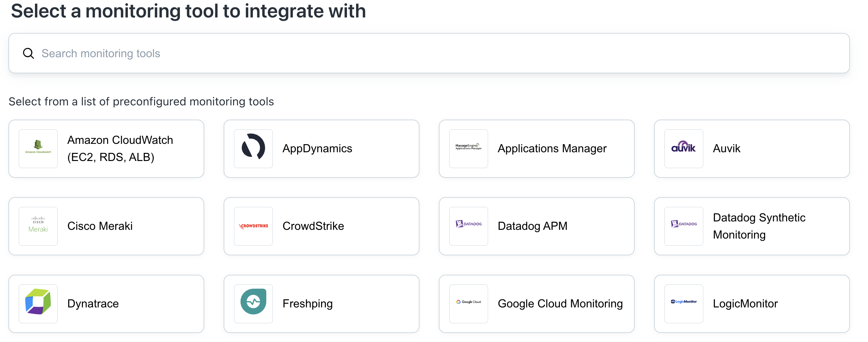Viewport: 868px width, 342px height.
Task: Click the Auvik logo icon
Action: [x=684, y=148]
